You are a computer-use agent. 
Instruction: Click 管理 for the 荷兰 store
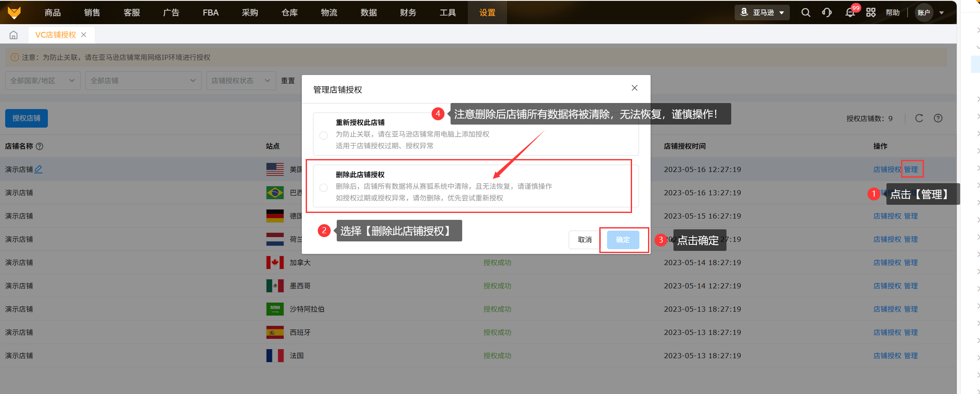(x=911, y=239)
